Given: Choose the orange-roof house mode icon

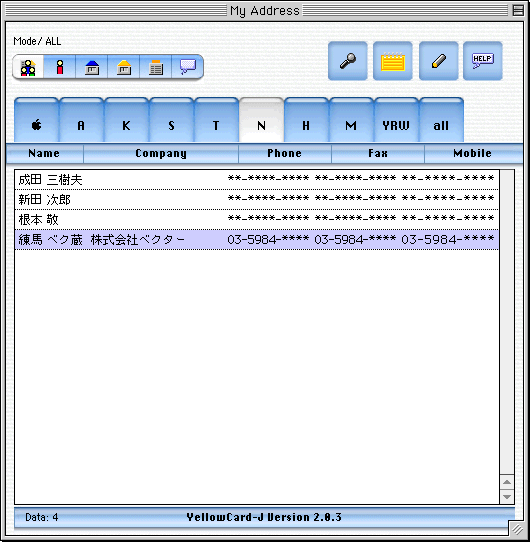Looking at the screenshot, I should [x=124, y=67].
